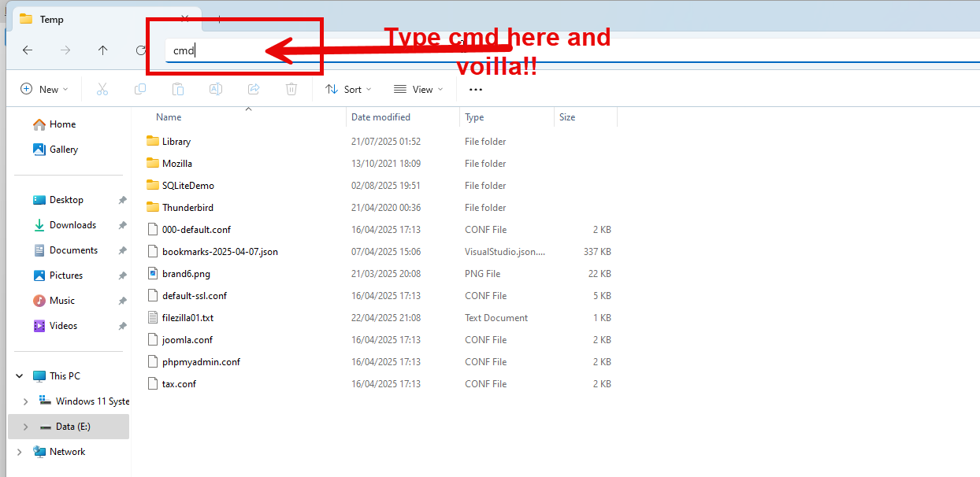Click the Cut scissors icon
The height and width of the screenshot is (477, 980).
pyautogui.click(x=102, y=90)
